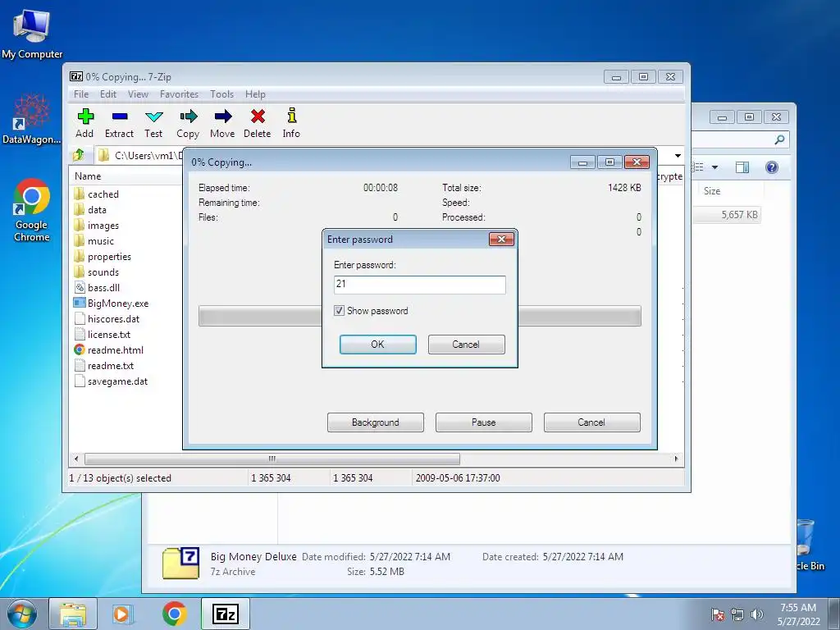Open the File menu
The width and height of the screenshot is (840, 630).
[81, 94]
